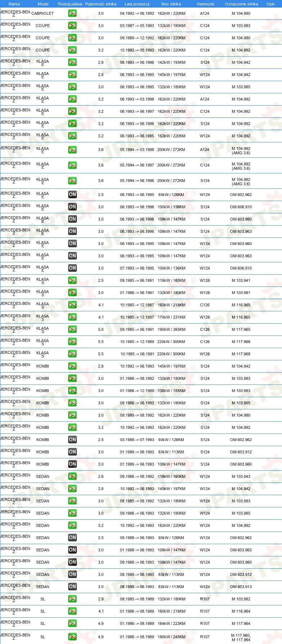Click the PB icon in the SEDAN 2.6 row
The image size is (282, 644).
pyautogui.click(x=72, y=476)
